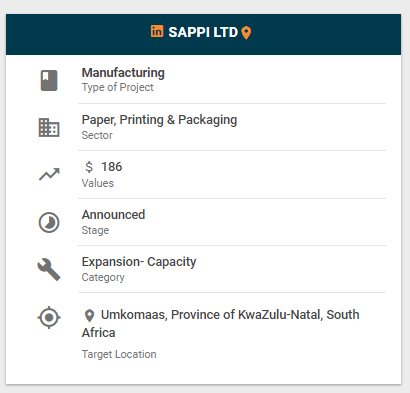This screenshot has width=410, height=393.
Task: Click the dark blue card header bar
Action: [203, 34]
